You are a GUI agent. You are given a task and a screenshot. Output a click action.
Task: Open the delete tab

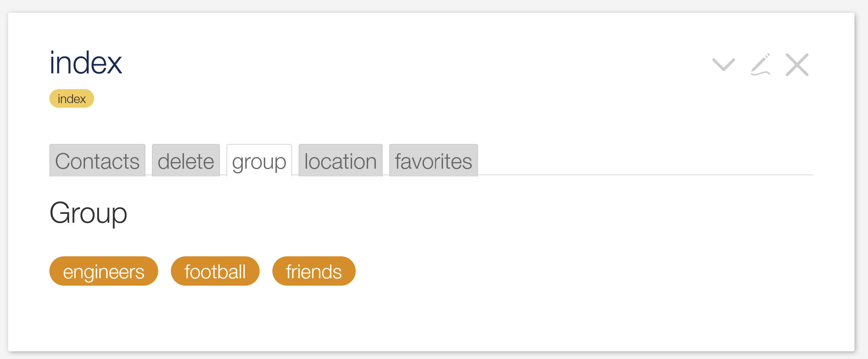(186, 161)
